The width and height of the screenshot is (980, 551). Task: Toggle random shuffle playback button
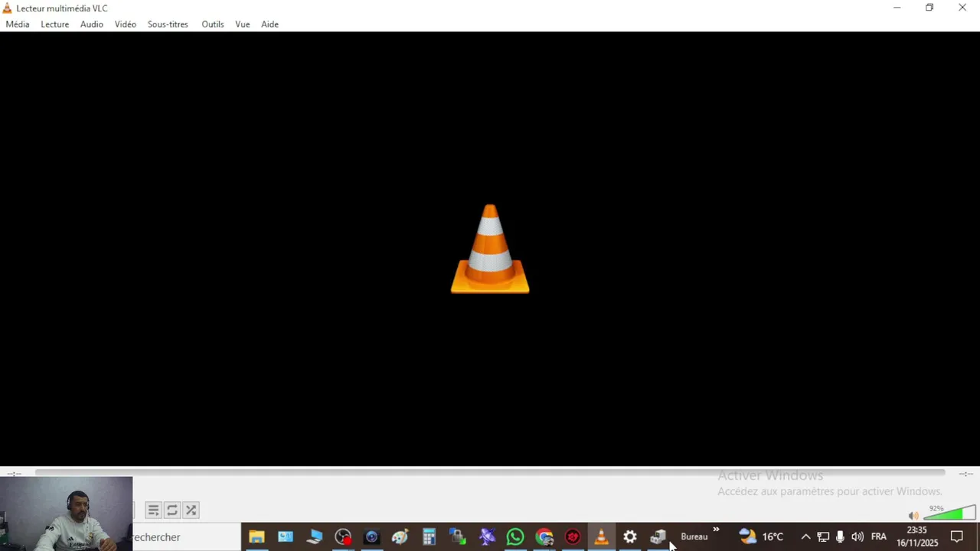[x=191, y=510]
